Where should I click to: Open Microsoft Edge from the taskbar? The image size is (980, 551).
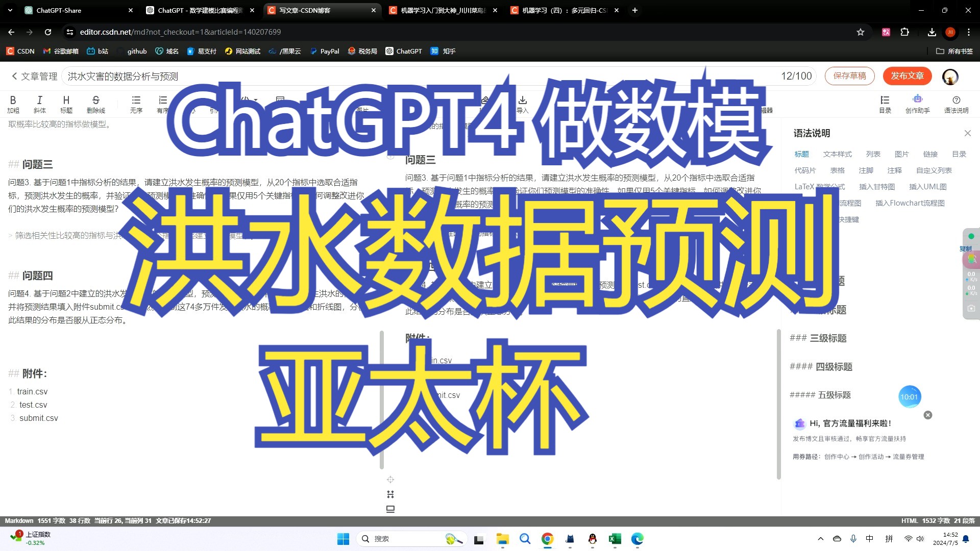(637, 539)
